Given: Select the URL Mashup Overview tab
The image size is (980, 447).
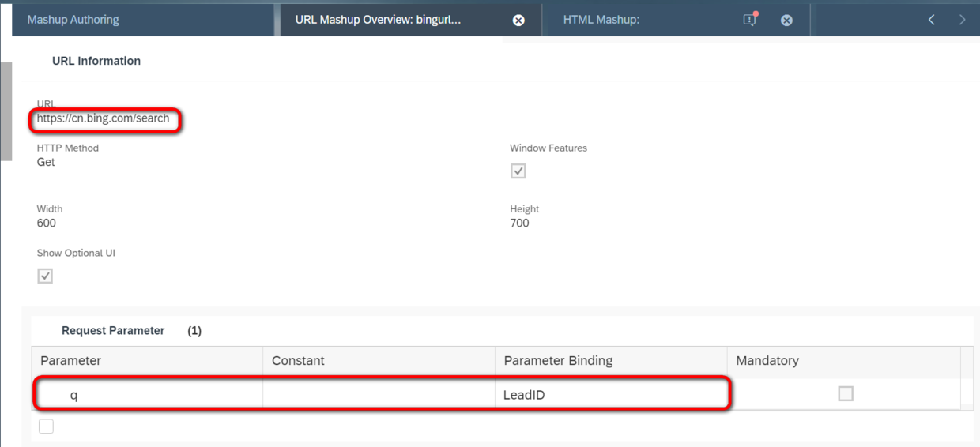Looking at the screenshot, I should pos(378,20).
